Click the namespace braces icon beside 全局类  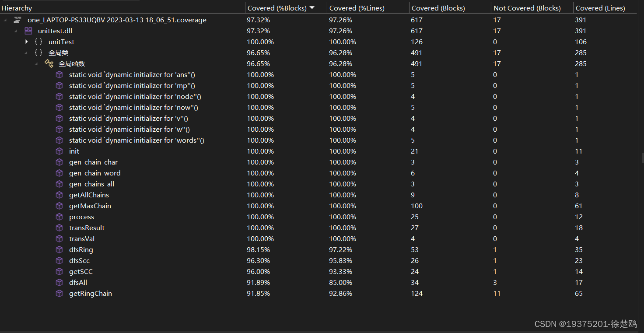pyautogui.click(x=38, y=53)
